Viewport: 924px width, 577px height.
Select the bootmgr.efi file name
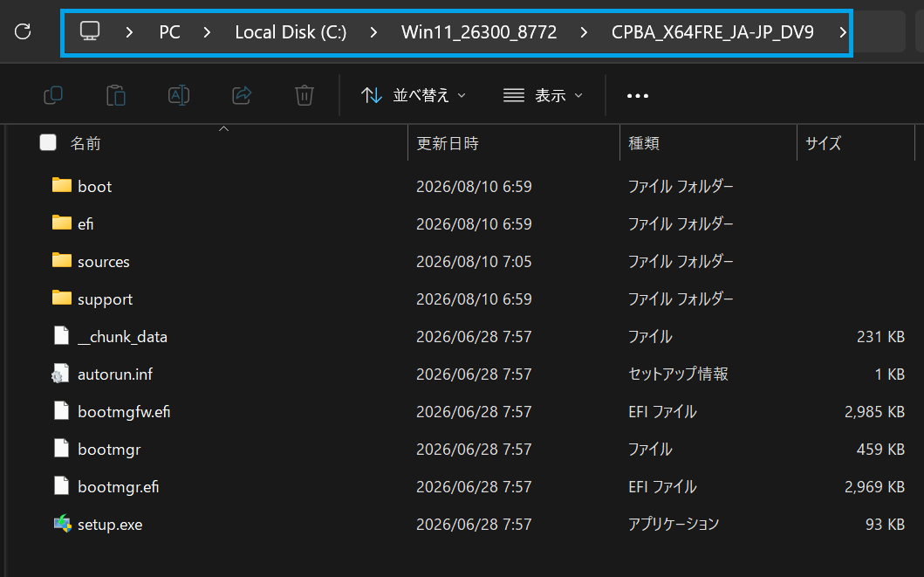click(x=119, y=487)
